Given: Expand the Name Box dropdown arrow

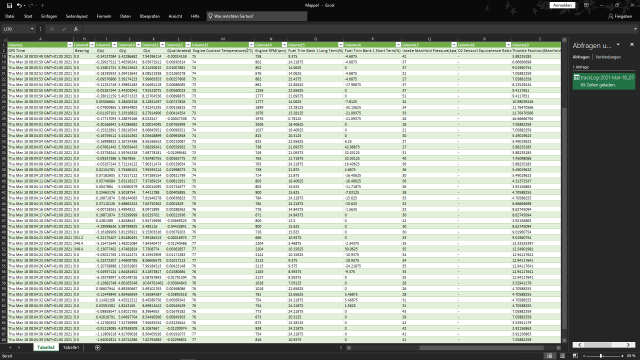Looking at the screenshot, I should click(32, 29).
